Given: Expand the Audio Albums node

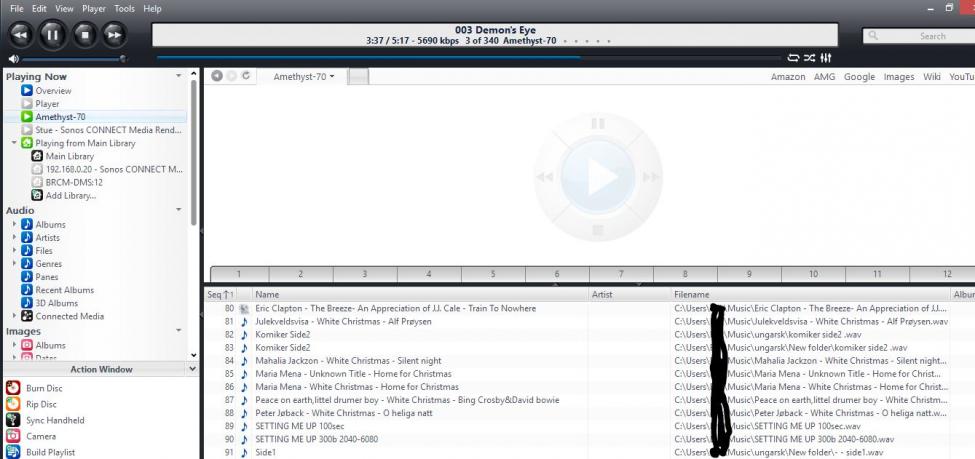Looking at the screenshot, I should tap(14, 225).
